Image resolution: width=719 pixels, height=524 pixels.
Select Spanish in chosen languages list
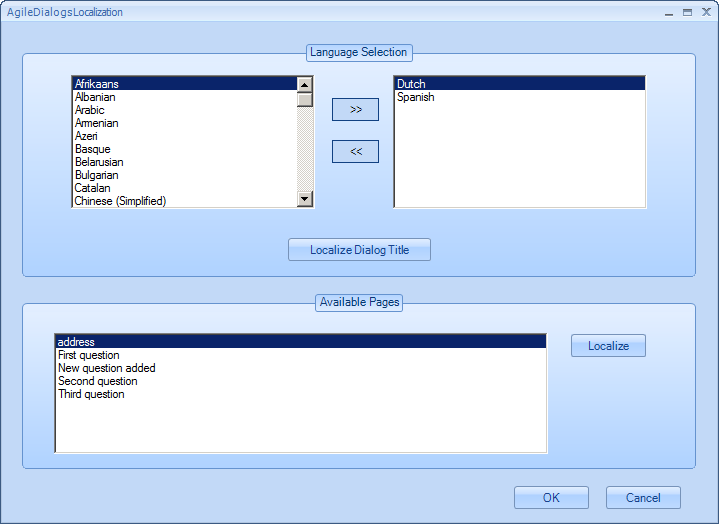pyautogui.click(x=520, y=97)
